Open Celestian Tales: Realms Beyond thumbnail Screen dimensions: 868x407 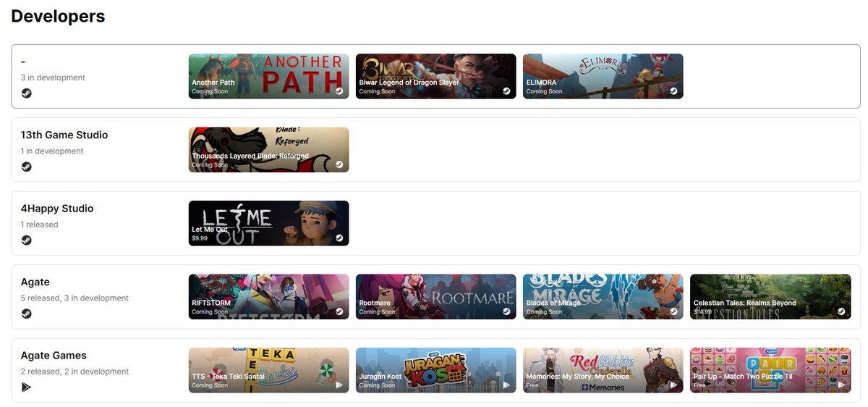pos(770,297)
